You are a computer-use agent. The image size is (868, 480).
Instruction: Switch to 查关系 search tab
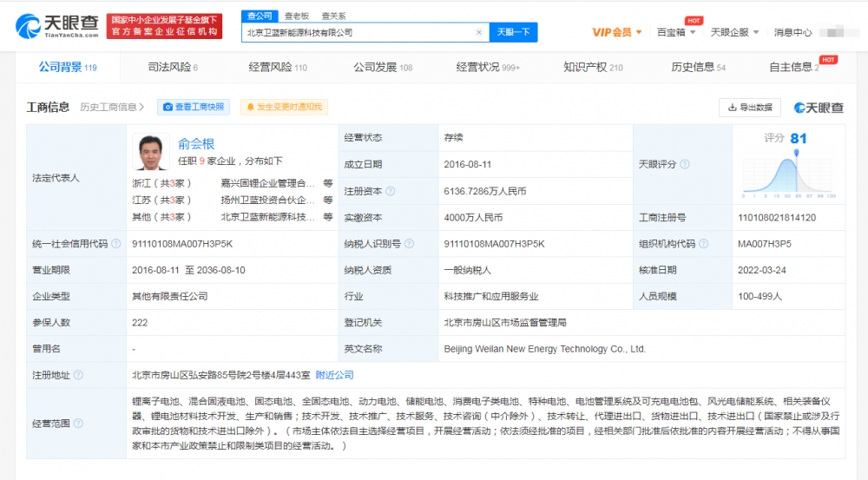pyautogui.click(x=334, y=16)
